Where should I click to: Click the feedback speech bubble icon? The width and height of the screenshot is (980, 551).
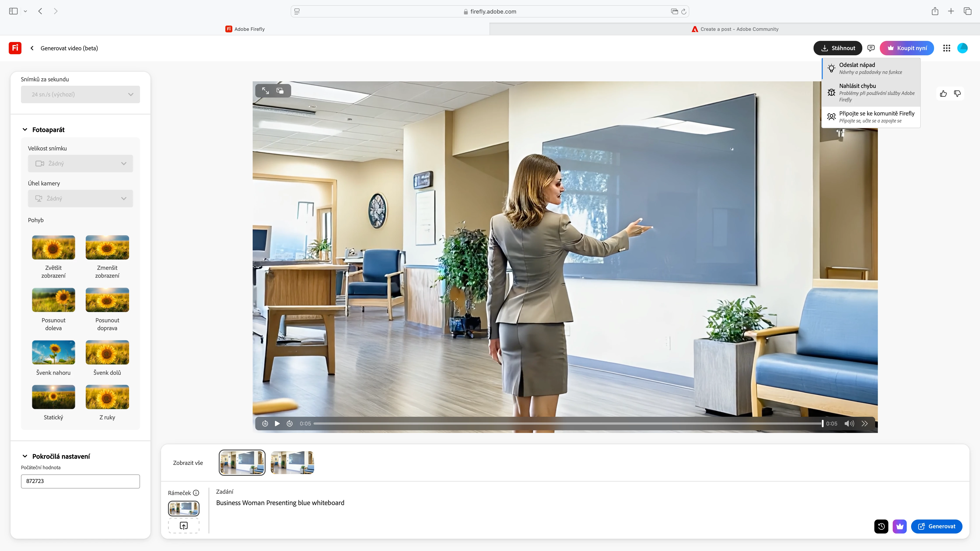pos(871,48)
